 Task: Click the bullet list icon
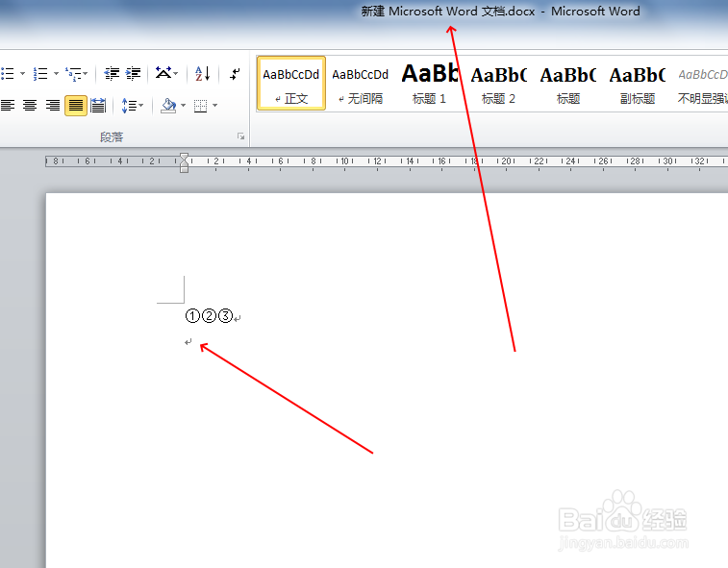click(8, 73)
